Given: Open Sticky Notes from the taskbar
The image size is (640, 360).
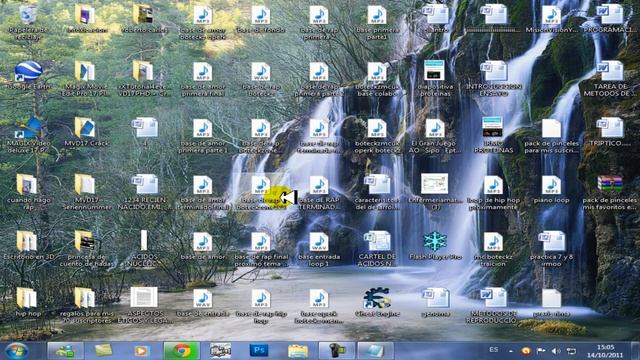Looking at the screenshot, I should 104,351.
